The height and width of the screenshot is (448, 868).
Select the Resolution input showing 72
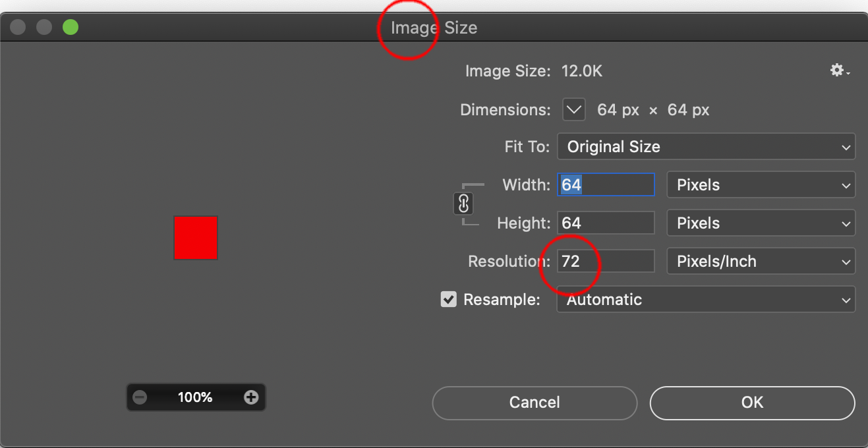coord(605,261)
